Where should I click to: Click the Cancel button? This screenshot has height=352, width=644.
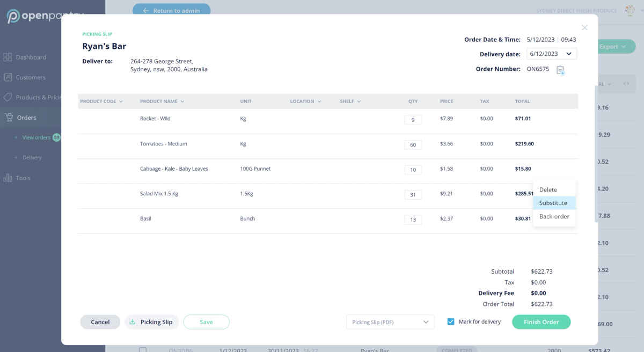pos(100,322)
